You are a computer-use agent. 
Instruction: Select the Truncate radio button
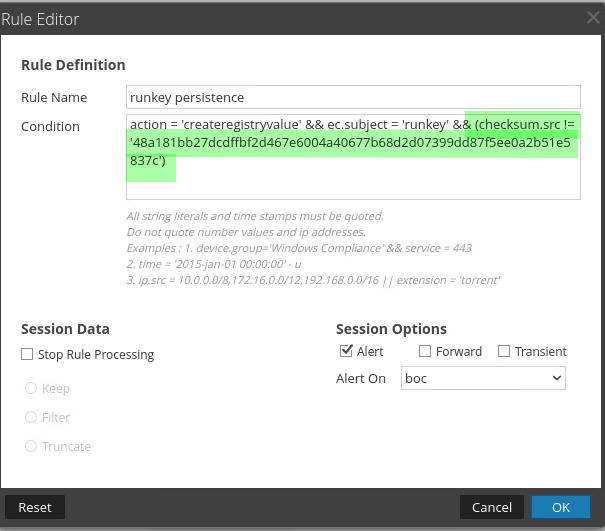point(31,446)
